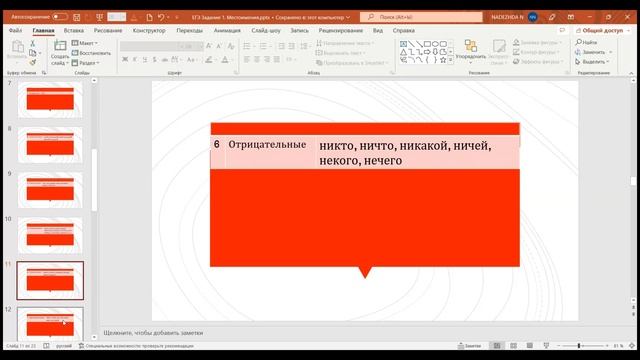640x360 pixels.
Task: Click the Copy icon
Action: pyautogui.click(x=33, y=53)
